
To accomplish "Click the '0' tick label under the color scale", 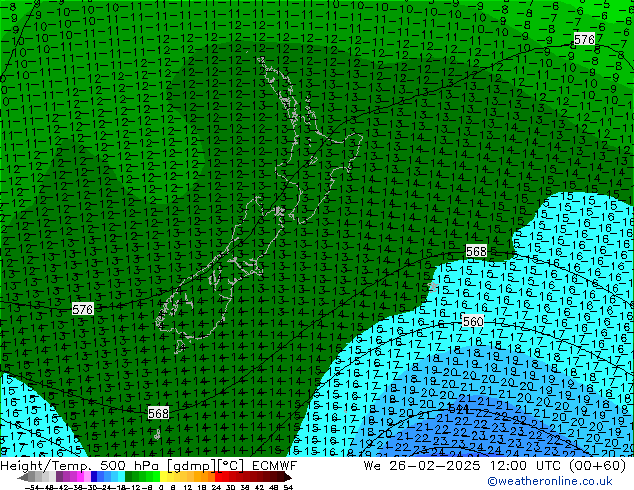I will (161, 487).
